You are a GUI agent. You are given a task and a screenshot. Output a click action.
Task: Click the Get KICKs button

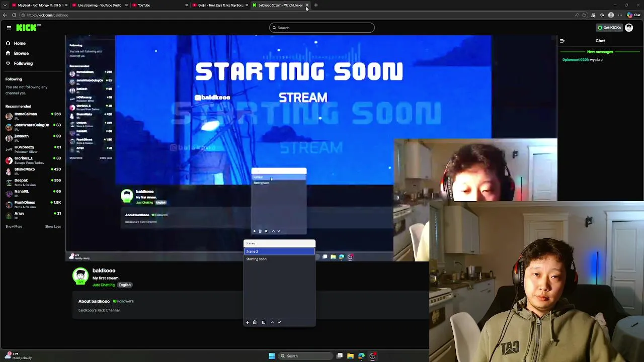pos(609,28)
